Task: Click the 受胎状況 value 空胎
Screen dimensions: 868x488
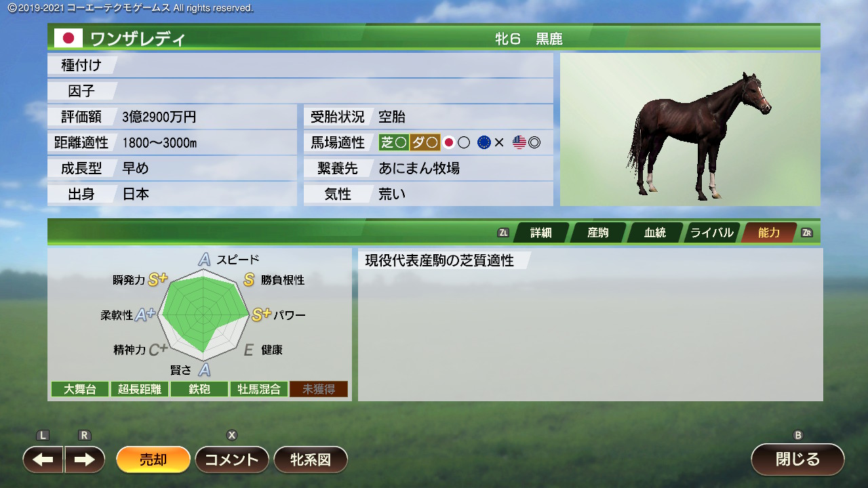Action: click(x=392, y=117)
